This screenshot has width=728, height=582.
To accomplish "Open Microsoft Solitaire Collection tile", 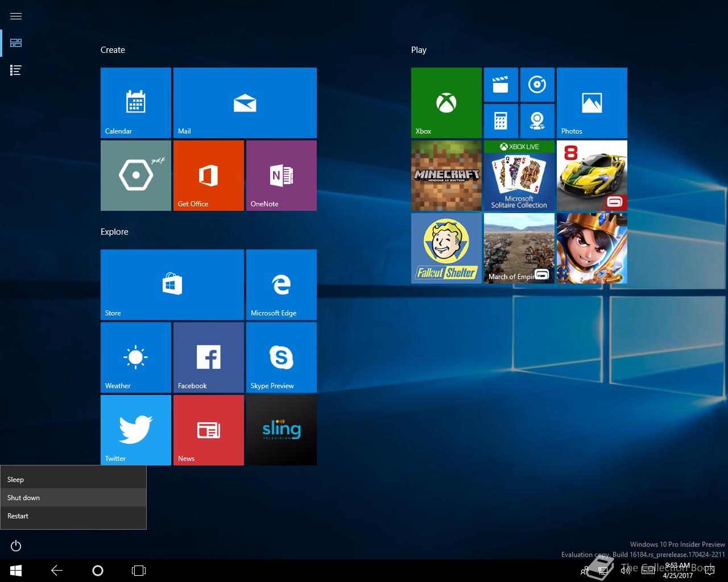I will pyautogui.click(x=519, y=176).
